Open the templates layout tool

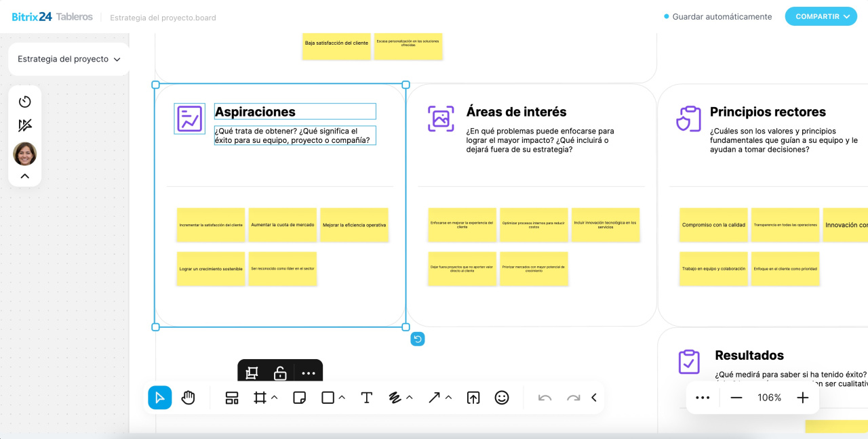(232, 398)
